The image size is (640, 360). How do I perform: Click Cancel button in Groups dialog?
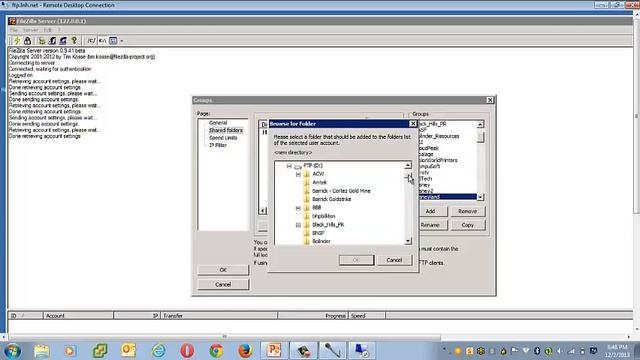pyautogui.click(x=223, y=284)
